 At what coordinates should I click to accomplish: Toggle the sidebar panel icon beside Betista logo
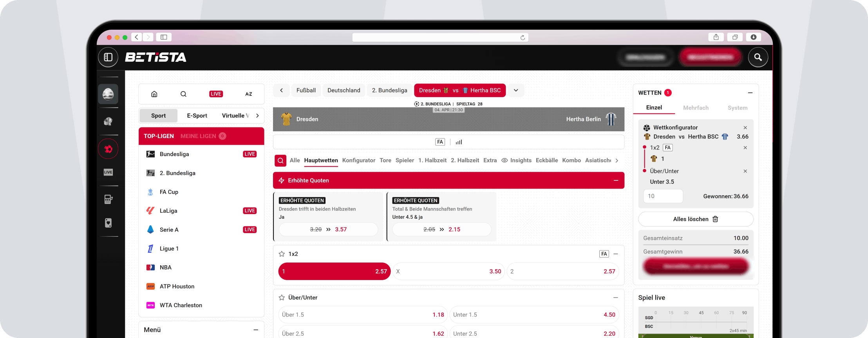pyautogui.click(x=108, y=57)
